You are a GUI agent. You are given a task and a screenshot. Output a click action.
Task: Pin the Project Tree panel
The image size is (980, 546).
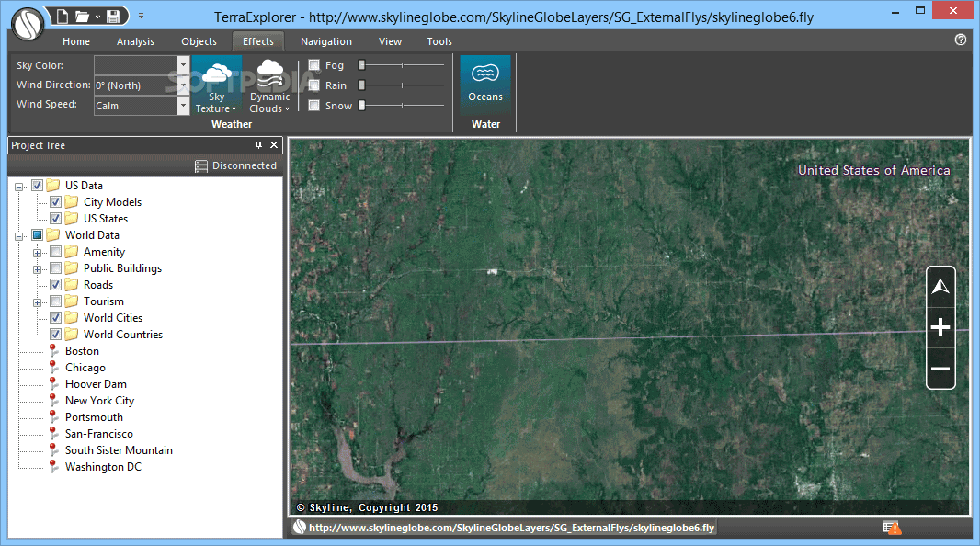point(258,145)
